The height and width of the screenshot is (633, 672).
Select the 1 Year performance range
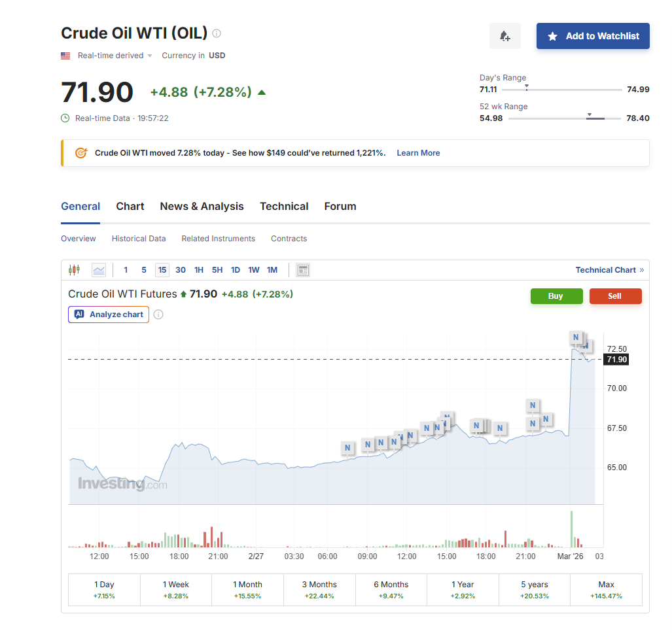pyautogui.click(x=463, y=590)
